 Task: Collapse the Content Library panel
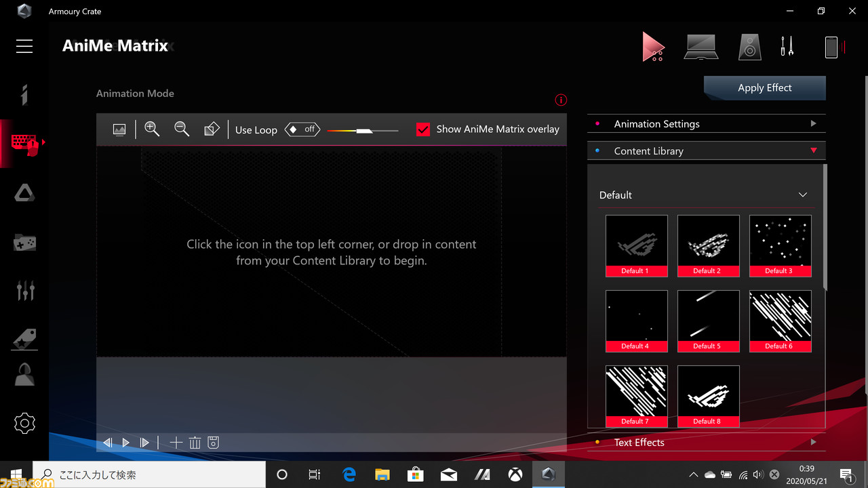[706, 151]
